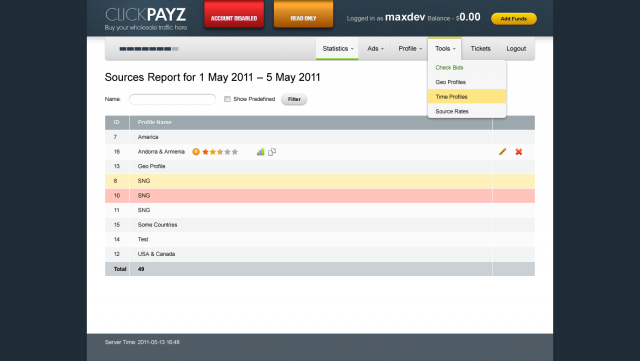Select the USA & Canada row
The height and width of the screenshot is (361, 640).
(x=320, y=254)
